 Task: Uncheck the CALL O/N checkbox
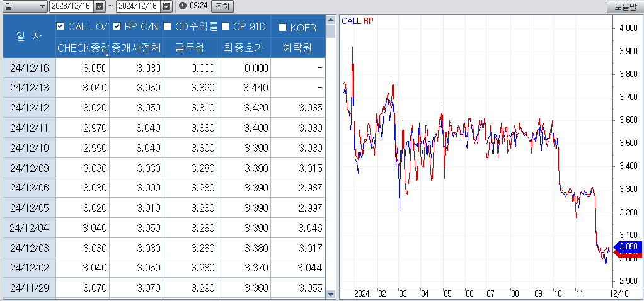point(60,26)
